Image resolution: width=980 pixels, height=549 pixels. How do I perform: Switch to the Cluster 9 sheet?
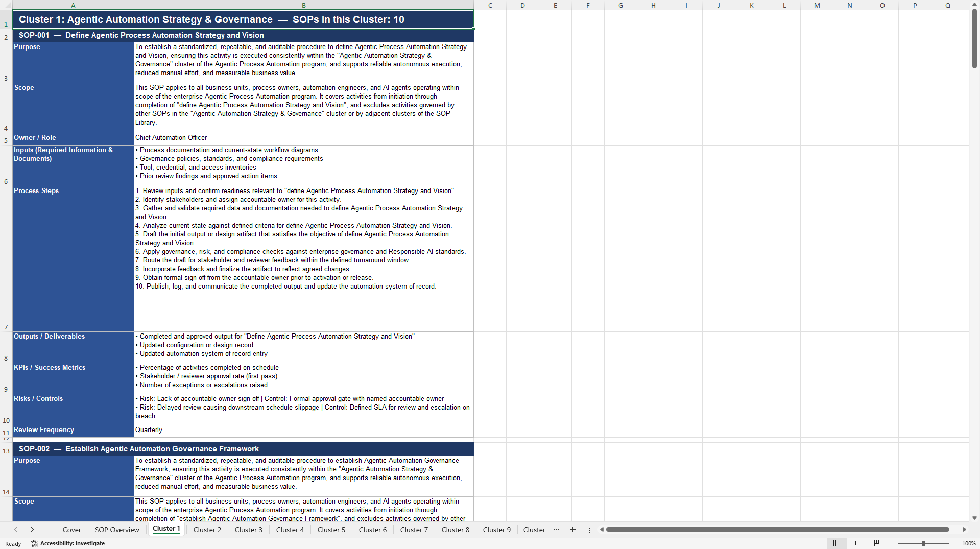coord(497,530)
